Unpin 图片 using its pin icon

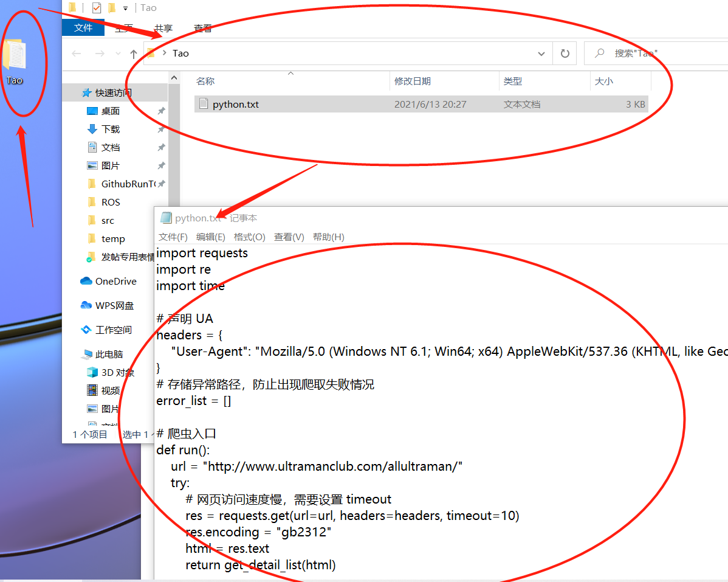(x=161, y=165)
